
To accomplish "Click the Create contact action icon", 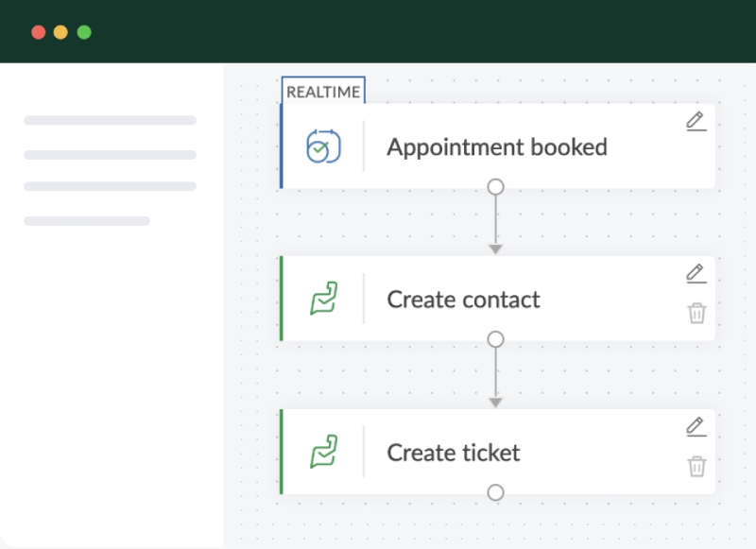I will [323, 300].
